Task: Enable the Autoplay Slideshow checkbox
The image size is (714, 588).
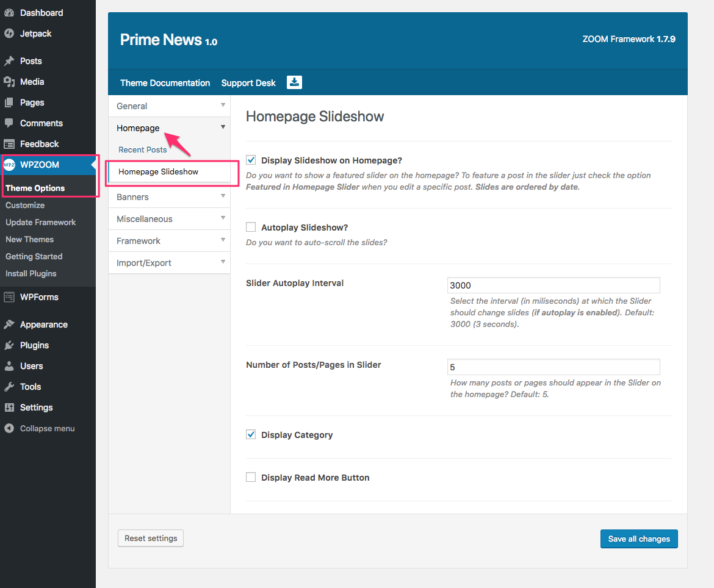Action: [x=251, y=228]
